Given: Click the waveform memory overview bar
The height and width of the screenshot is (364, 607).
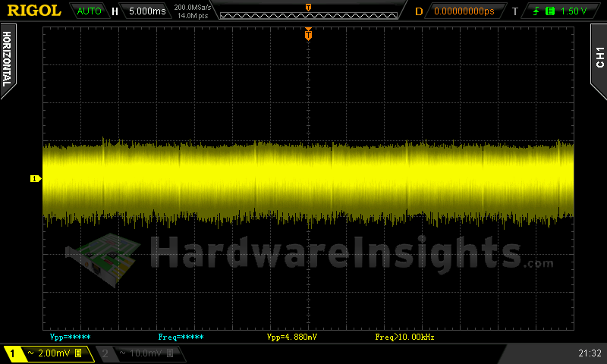Looking at the screenshot, I should point(309,15).
